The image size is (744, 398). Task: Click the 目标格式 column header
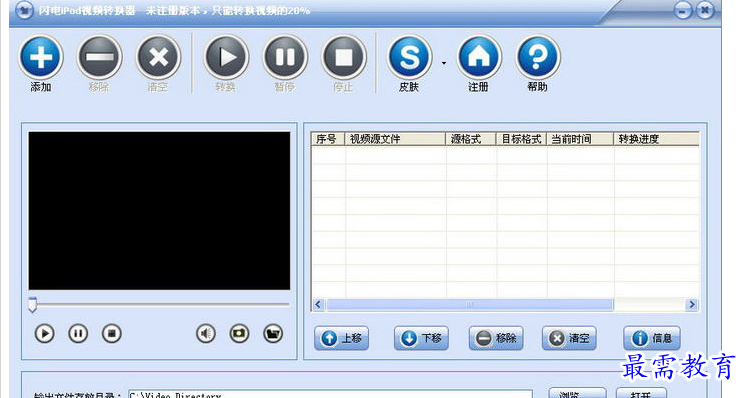click(x=521, y=139)
